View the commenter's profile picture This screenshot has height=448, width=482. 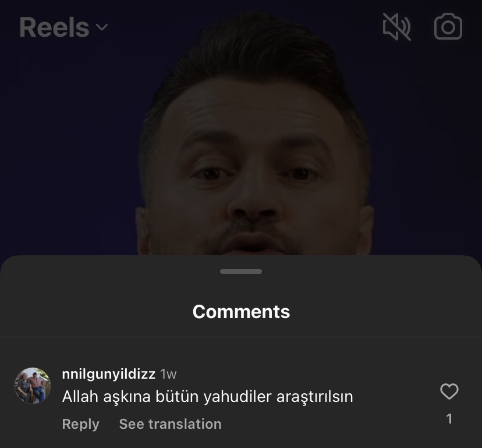coord(33,386)
